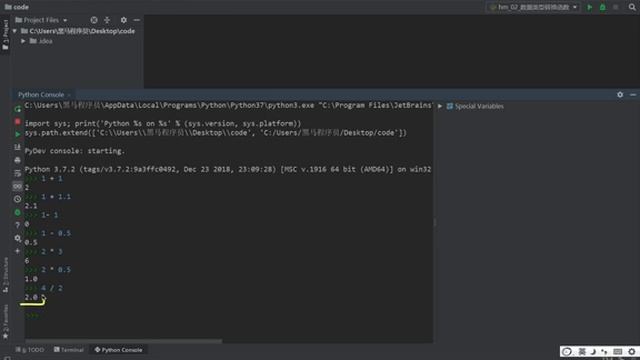Screen dimensions: 640x360
Task: Open the run configuration dropdown
Action: [x=534, y=7]
